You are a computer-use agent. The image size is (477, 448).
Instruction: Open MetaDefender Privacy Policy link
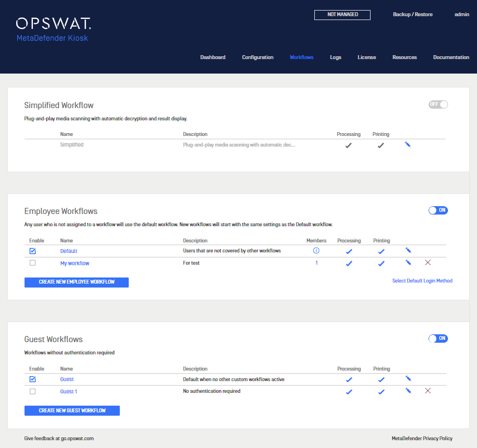(422, 439)
